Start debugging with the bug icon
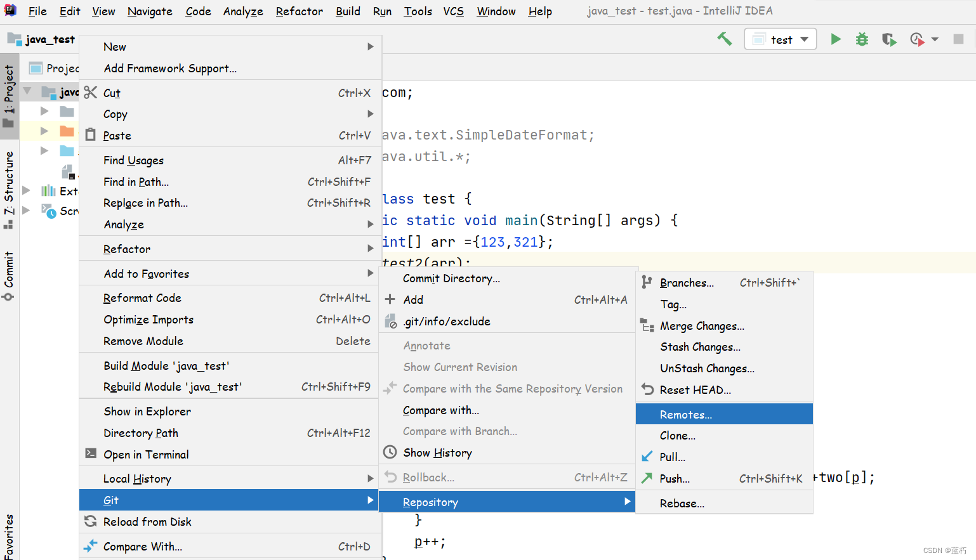 click(862, 39)
